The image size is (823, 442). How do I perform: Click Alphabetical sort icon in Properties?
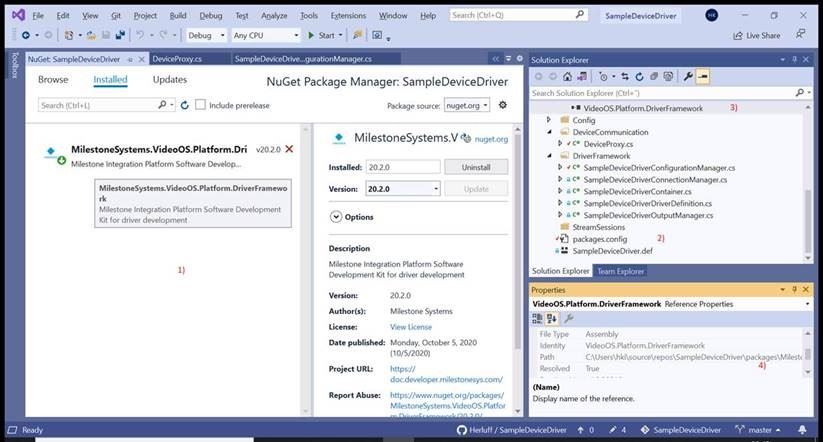click(x=552, y=318)
